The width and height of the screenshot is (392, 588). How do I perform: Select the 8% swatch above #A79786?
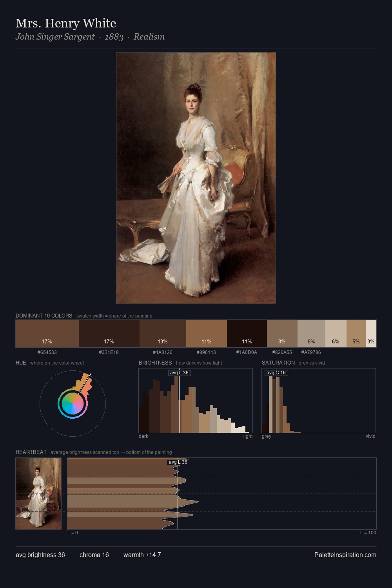pyautogui.click(x=311, y=334)
